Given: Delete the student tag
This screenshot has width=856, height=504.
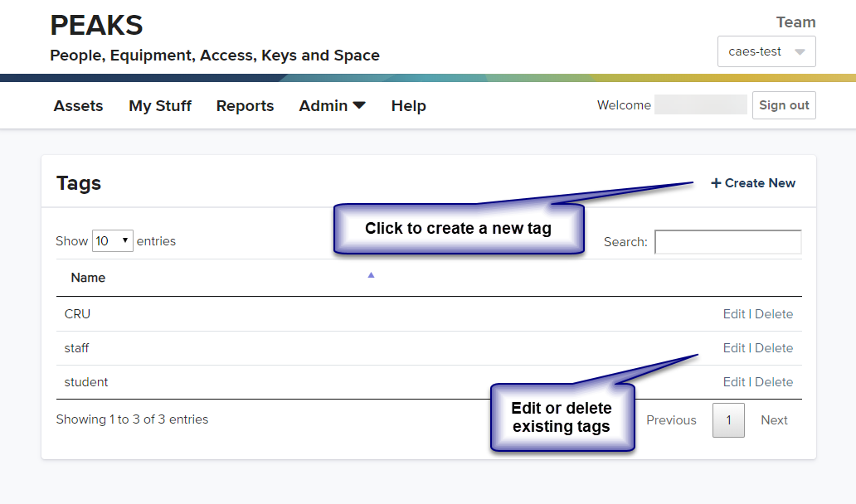Looking at the screenshot, I should pyautogui.click(x=774, y=382).
